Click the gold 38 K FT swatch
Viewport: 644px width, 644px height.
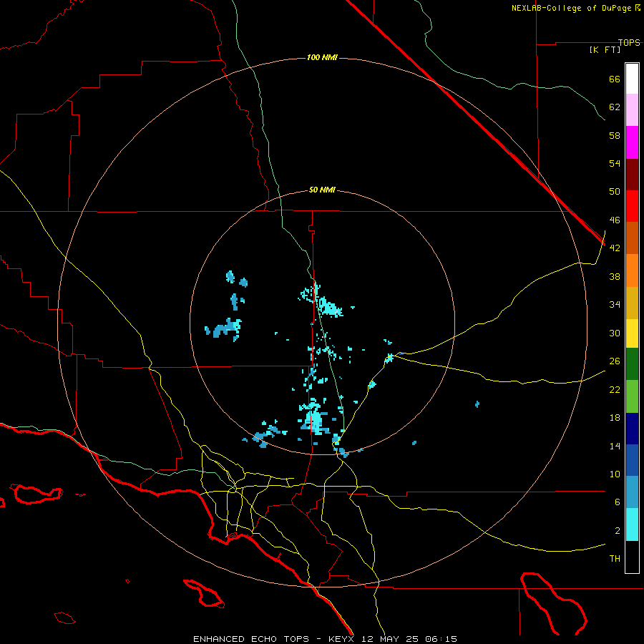coord(632,303)
